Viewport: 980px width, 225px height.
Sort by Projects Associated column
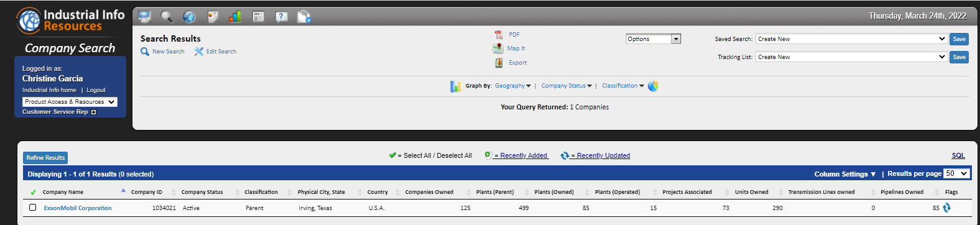point(687,192)
